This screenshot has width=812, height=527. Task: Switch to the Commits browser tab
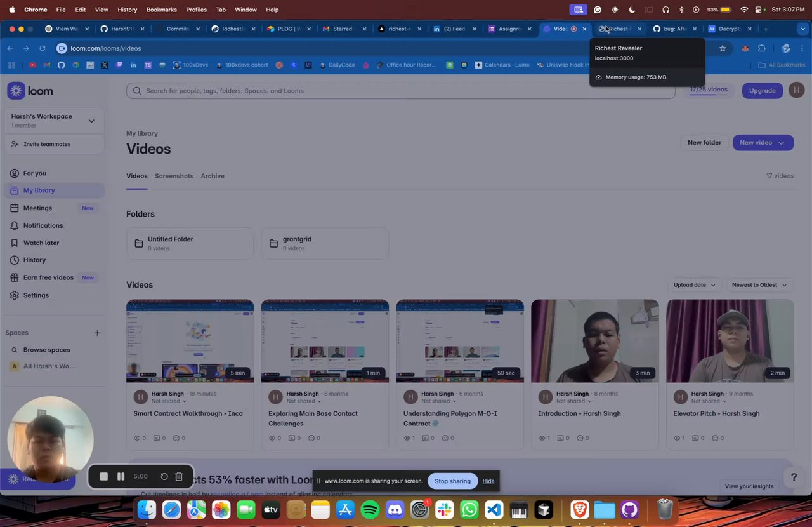(x=178, y=29)
